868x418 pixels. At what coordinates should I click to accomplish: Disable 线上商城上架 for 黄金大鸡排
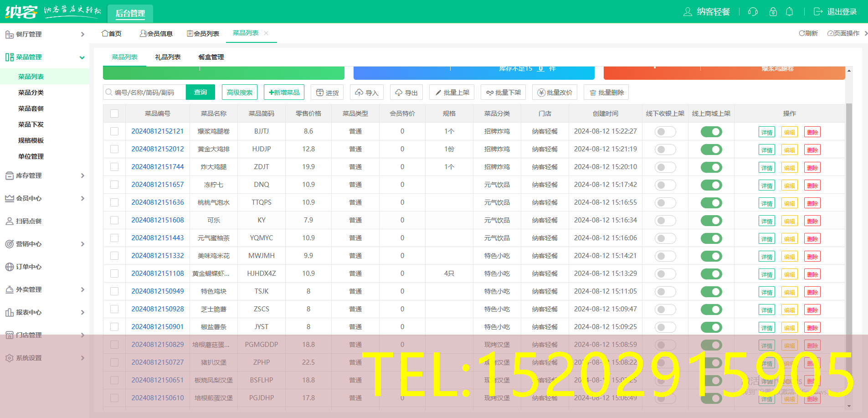(711, 150)
